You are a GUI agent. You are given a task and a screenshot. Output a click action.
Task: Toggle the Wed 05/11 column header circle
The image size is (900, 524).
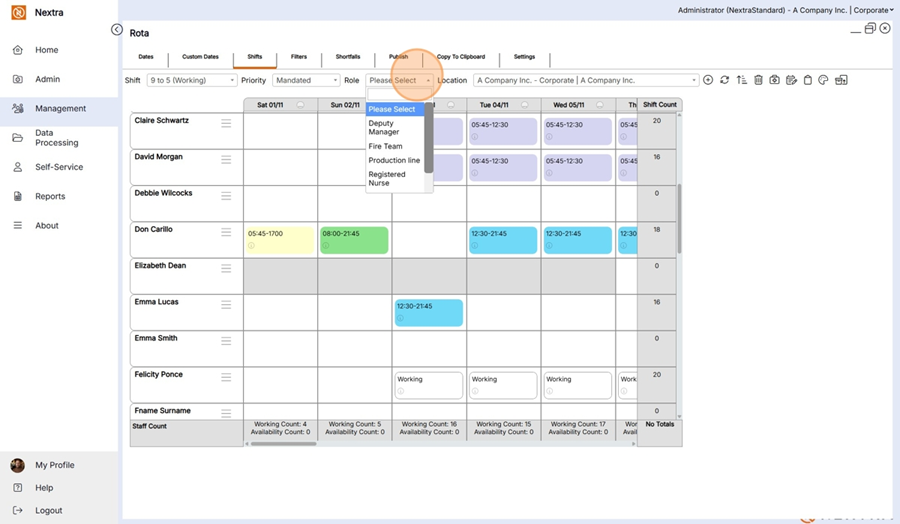[x=599, y=105]
